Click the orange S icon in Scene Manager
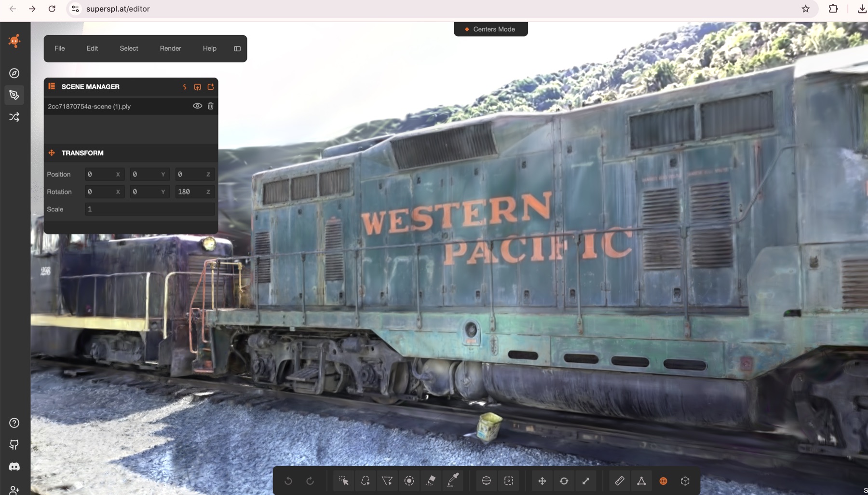The height and width of the screenshot is (495, 868). (185, 87)
